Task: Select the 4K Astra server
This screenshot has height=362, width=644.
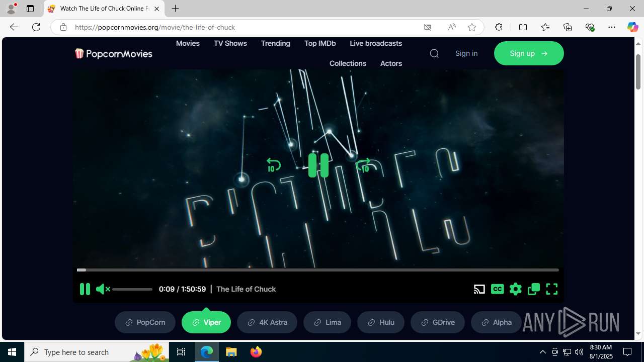Action: pos(267,322)
